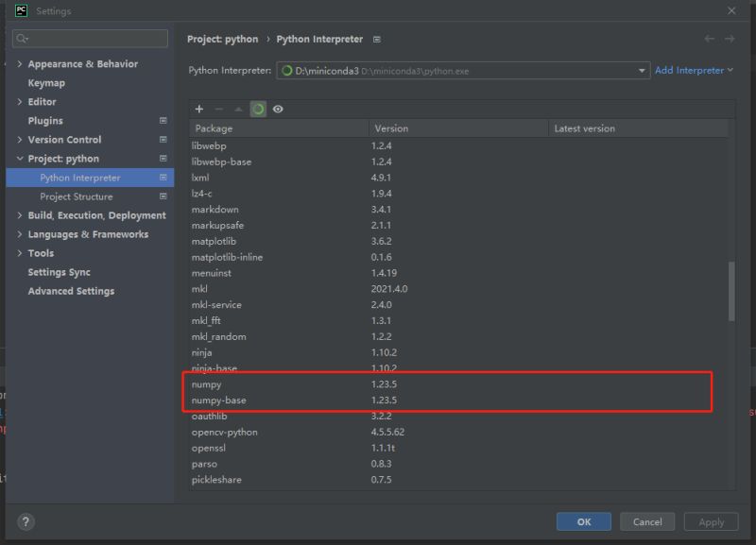756x545 pixels.
Task: Click the project-level icon beside Plugins
Action: [163, 121]
